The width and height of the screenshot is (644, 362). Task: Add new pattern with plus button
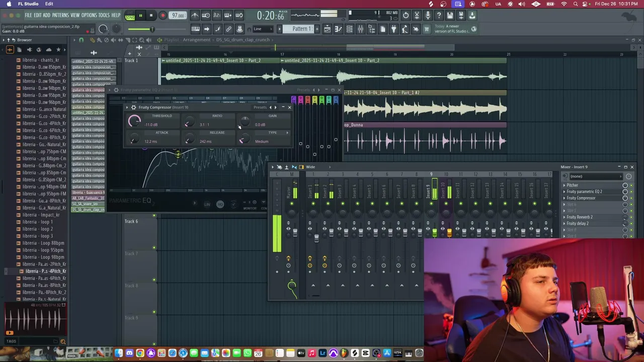pos(317,29)
